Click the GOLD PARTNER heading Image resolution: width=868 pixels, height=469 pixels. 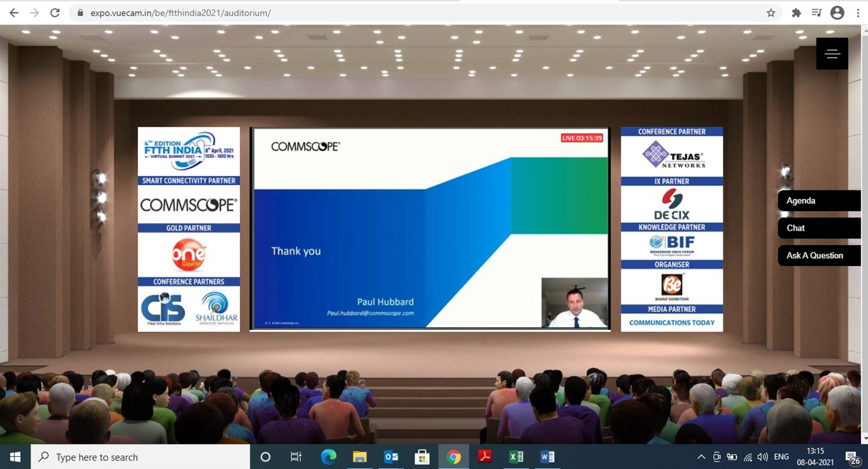[x=189, y=228]
